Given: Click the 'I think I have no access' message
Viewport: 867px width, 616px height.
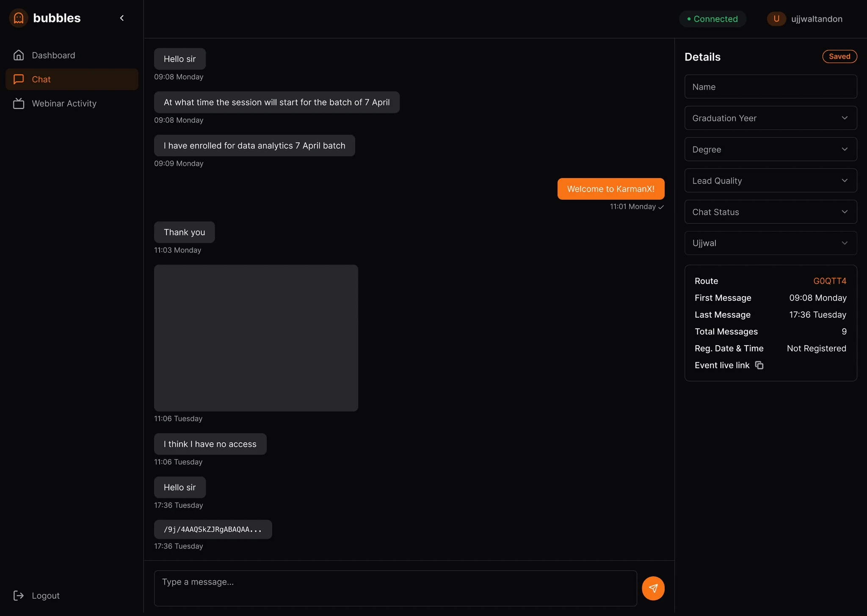Looking at the screenshot, I should point(210,444).
